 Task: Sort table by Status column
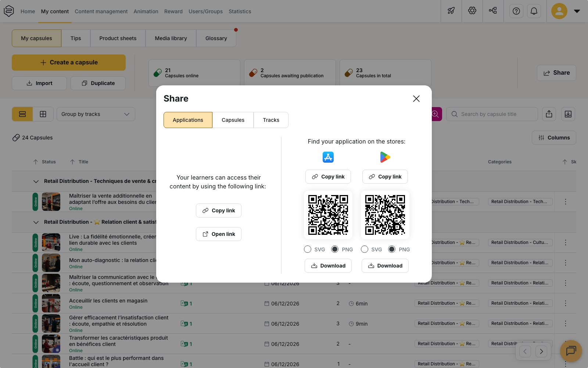click(x=44, y=162)
